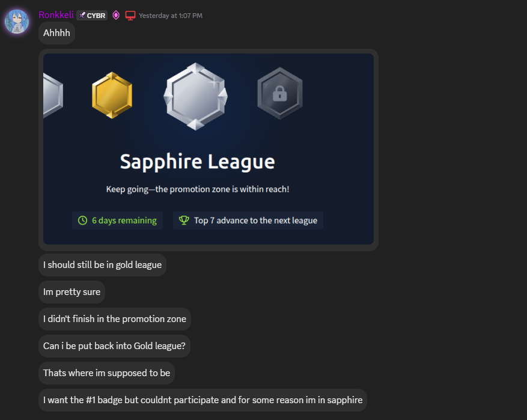527x420 pixels.
Task: Click the partial silver badge at left edge
Action: [53, 96]
